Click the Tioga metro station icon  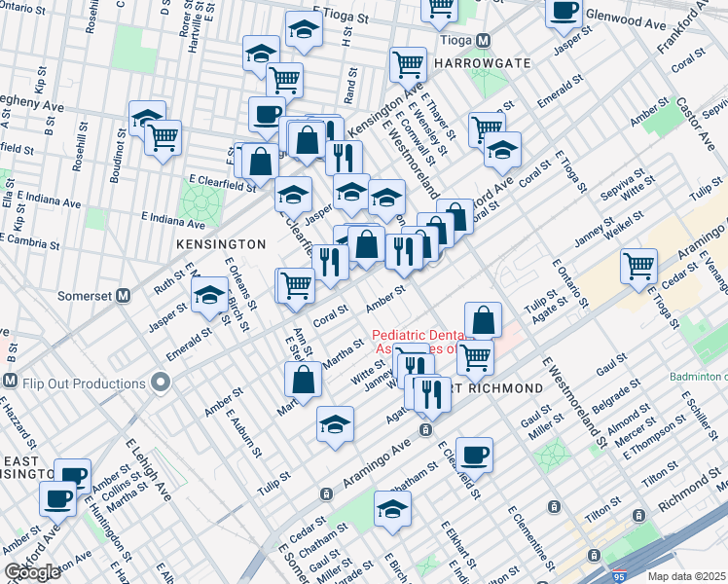tap(484, 41)
